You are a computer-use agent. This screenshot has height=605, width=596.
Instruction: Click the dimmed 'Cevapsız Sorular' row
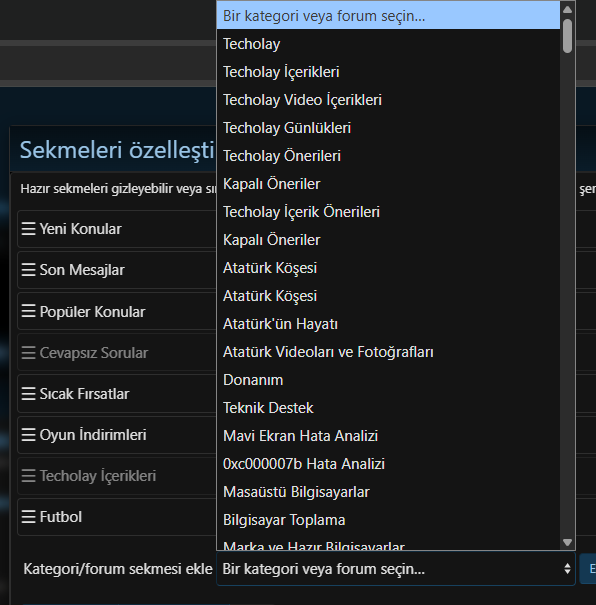click(x=116, y=353)
